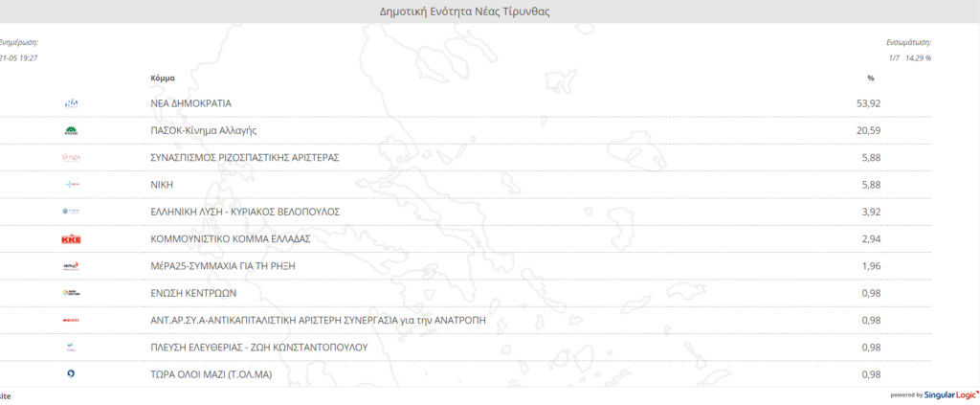Click the Ενσωμάτωση label
Image resolution: width=980 pixels, height=405 pixels.
[909, 43]
